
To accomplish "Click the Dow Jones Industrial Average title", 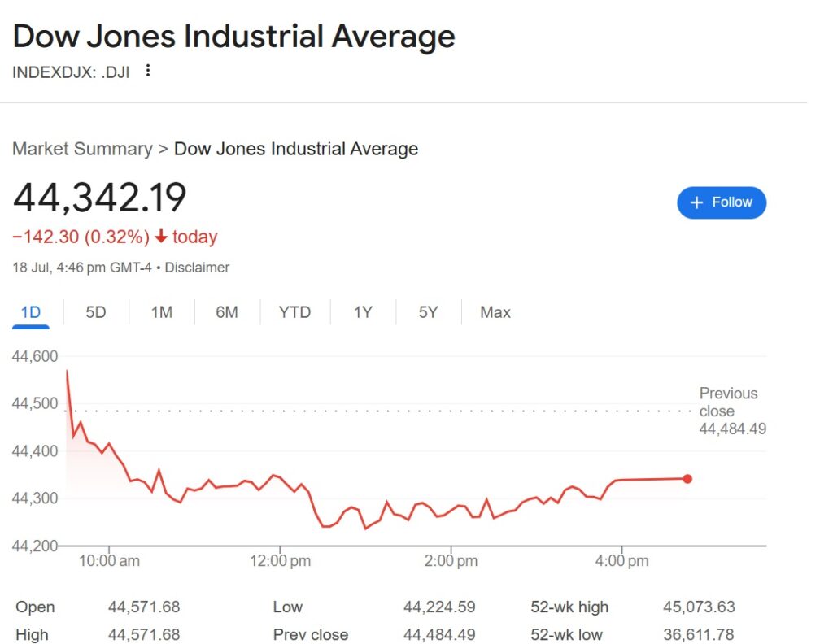I will (x=233, y=36).
